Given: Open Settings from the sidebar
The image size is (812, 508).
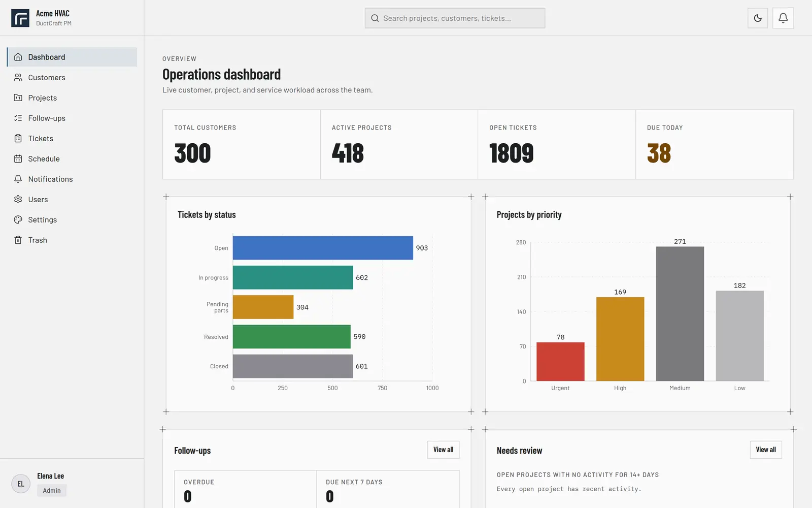Looking at the screenshot, I should [72, 219].
